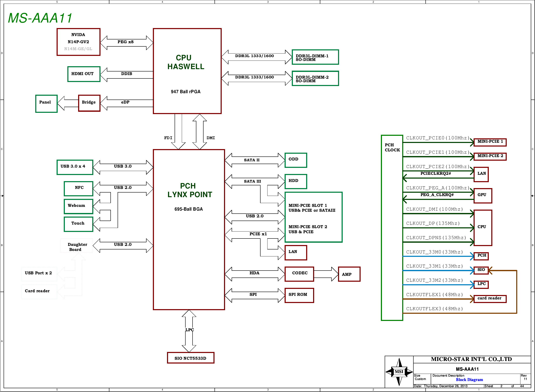Click CLKOUT_33M0(33Mhz) label

point(435,252)
